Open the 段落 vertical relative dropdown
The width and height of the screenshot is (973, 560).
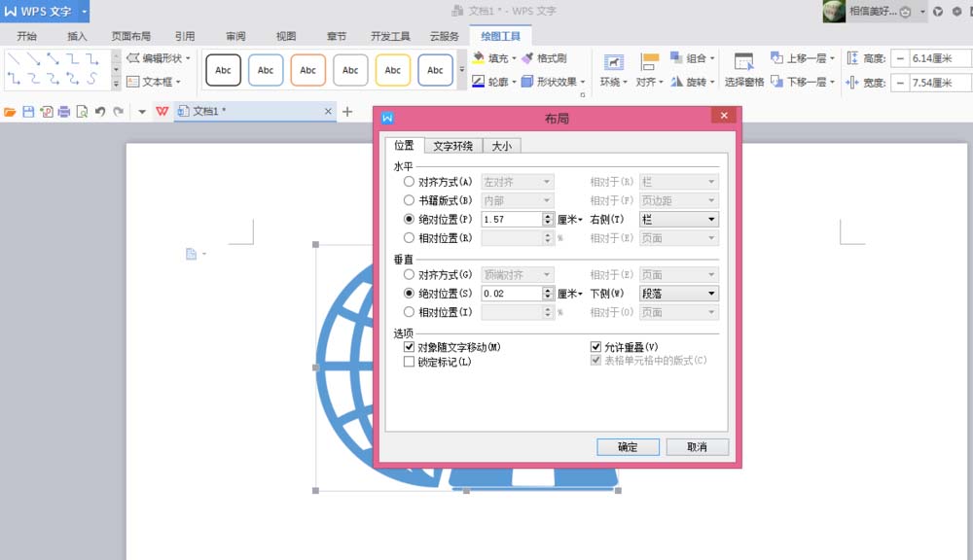pyautogui.click(x=679, y=293)
